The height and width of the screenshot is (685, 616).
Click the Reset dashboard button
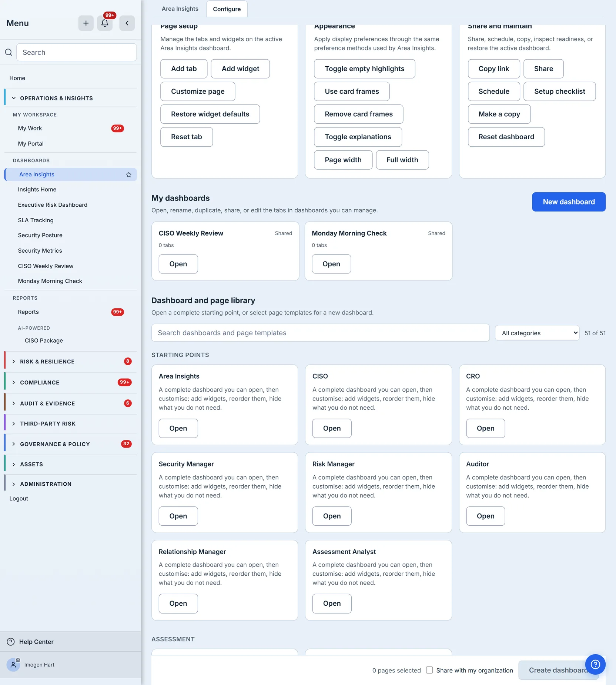506,137
